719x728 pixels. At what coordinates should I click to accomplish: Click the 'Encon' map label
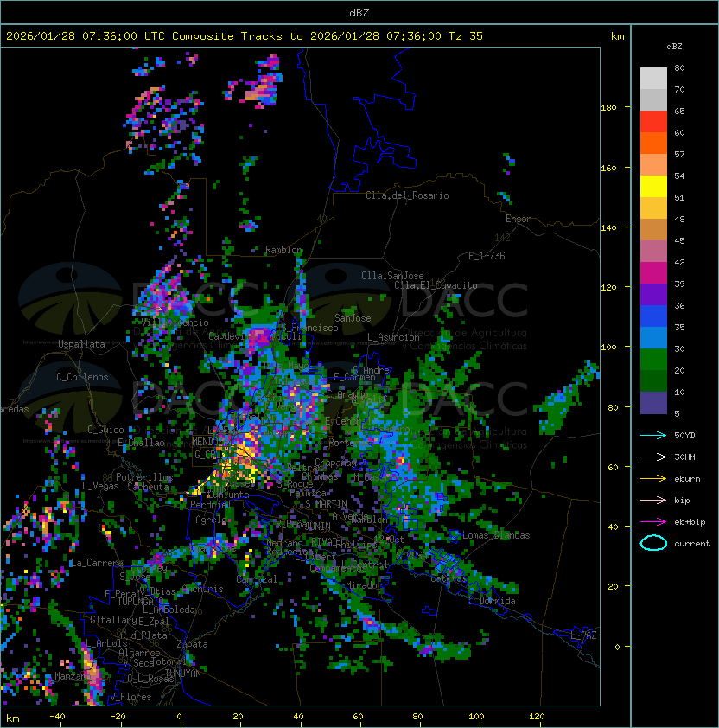[519, 219]
